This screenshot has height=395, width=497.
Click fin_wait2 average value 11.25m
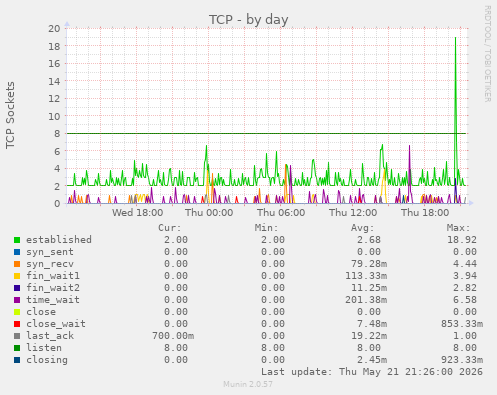point(369,288)
